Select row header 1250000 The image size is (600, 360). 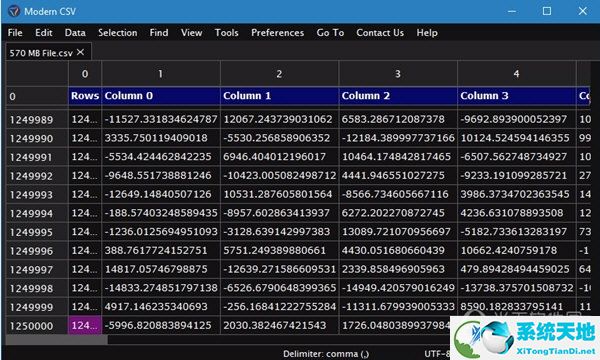click(37, 326)
